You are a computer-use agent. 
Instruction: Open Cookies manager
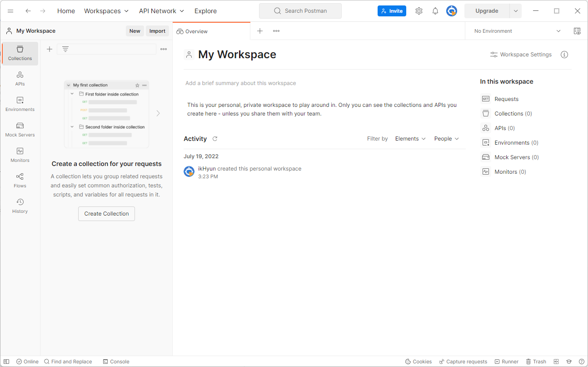418,362
